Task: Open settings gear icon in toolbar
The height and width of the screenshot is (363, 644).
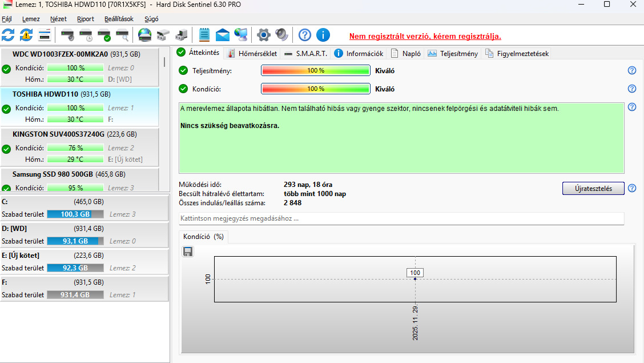Action: [264, 35]
